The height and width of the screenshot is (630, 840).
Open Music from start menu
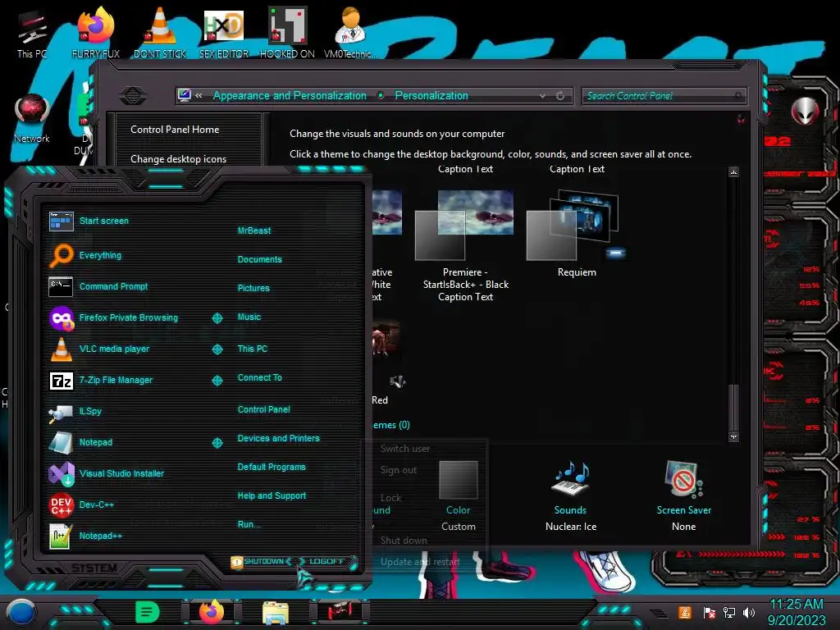tap(249, 317)
